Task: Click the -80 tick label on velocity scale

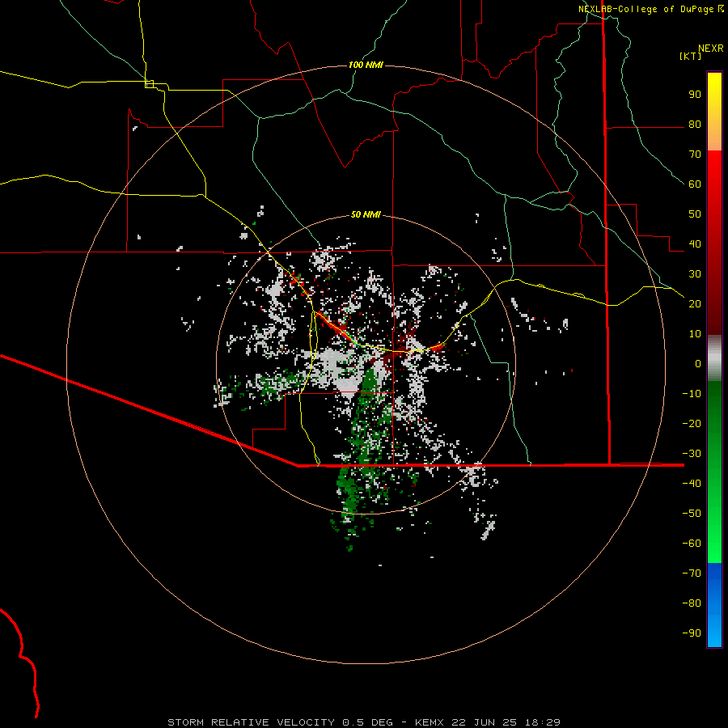Action: click(x=692, y=603)
